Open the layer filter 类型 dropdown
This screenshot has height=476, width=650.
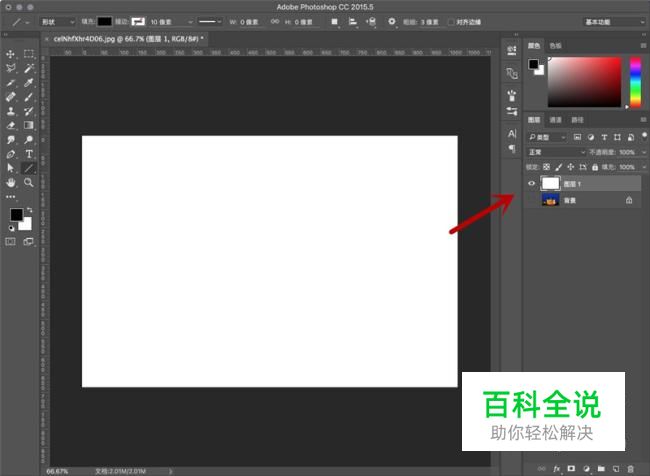546,137
